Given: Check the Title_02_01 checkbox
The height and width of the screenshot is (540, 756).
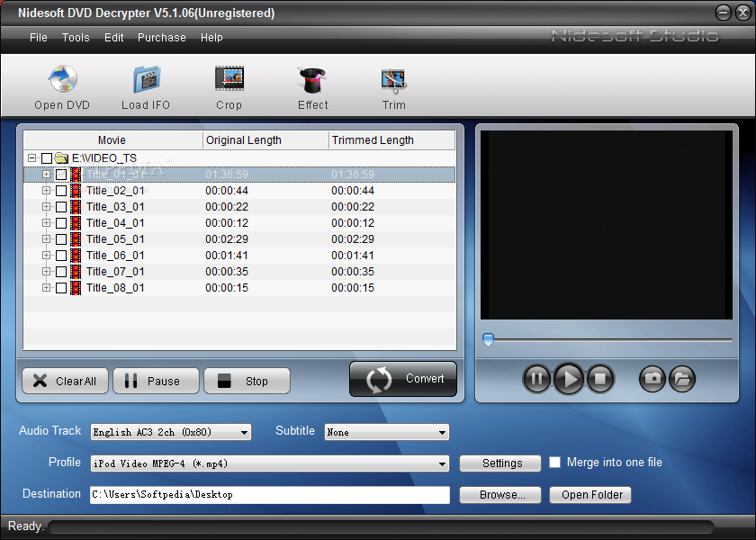Looking at the screenshot, I should [61, 191].
